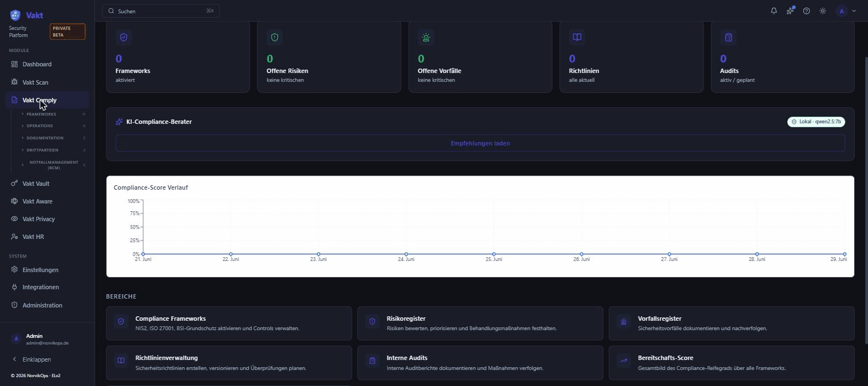
Task: Open the Vakt Scan module
Action: [48, 82]
